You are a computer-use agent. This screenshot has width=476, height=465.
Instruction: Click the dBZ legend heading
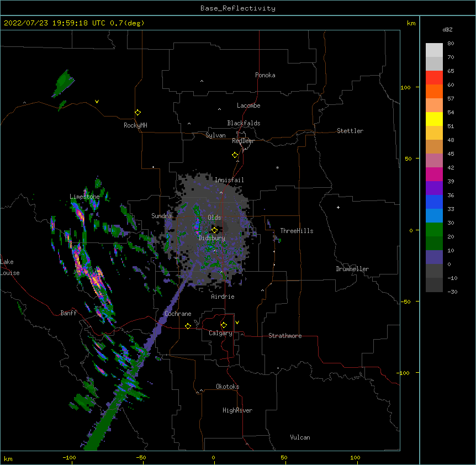447,29
